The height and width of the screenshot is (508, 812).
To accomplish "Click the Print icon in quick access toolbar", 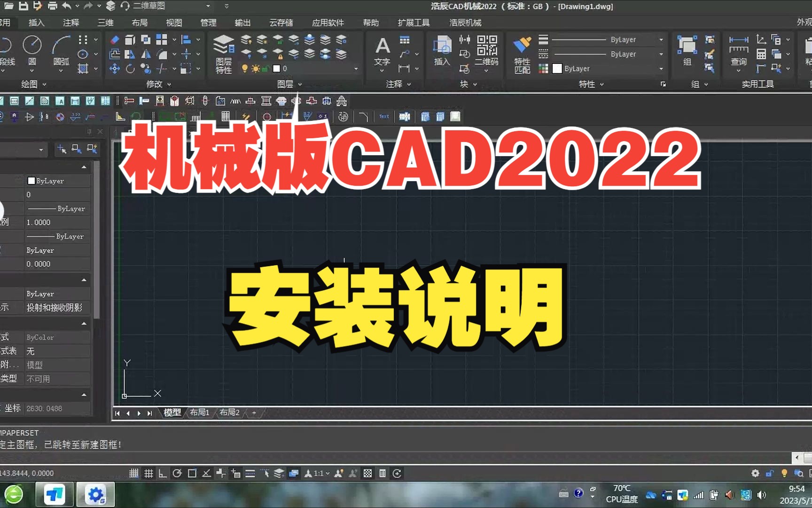I will point(53,6).
